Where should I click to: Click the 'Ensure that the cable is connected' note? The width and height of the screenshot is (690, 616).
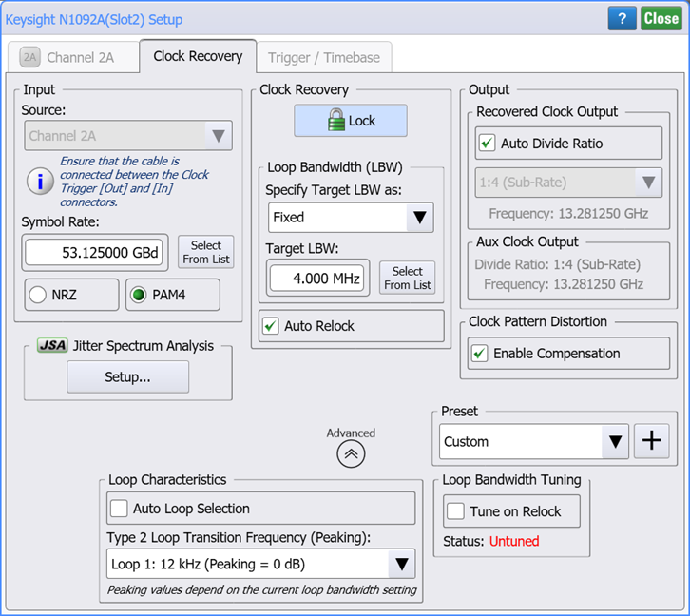tap(134, 182)
